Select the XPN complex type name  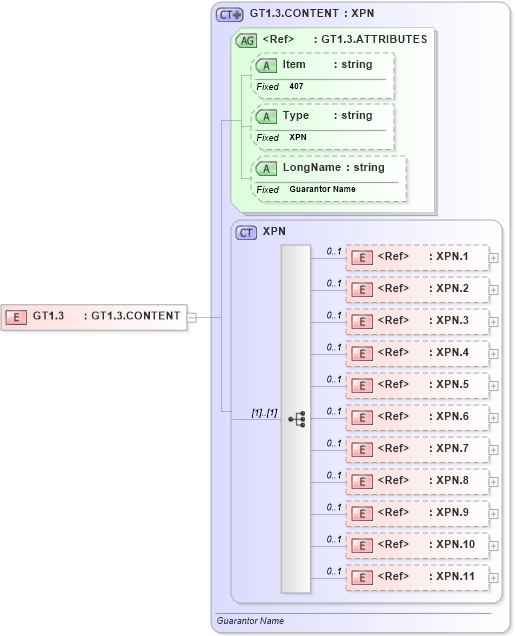(x=274, y=231)
